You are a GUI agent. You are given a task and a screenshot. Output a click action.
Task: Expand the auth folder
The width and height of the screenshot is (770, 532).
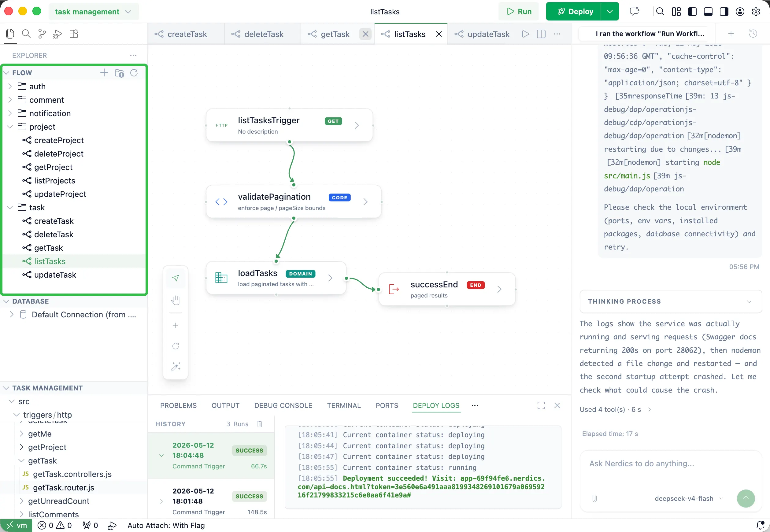(x=10, y=86)
